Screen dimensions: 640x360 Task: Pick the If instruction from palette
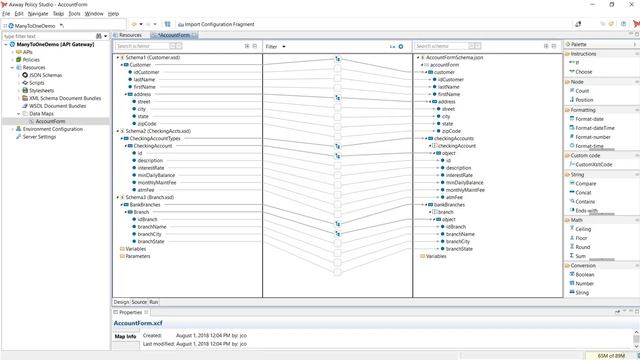[577, 62]
